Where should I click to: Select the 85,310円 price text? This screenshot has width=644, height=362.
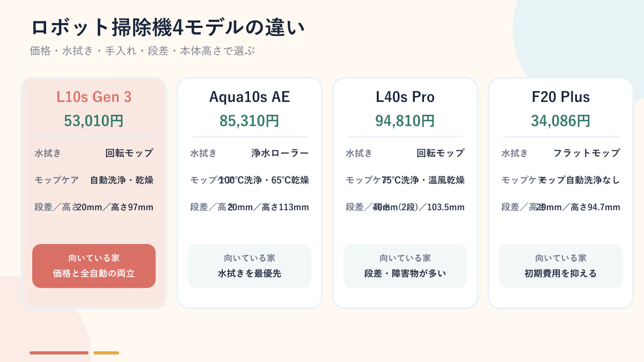(250, 121)
